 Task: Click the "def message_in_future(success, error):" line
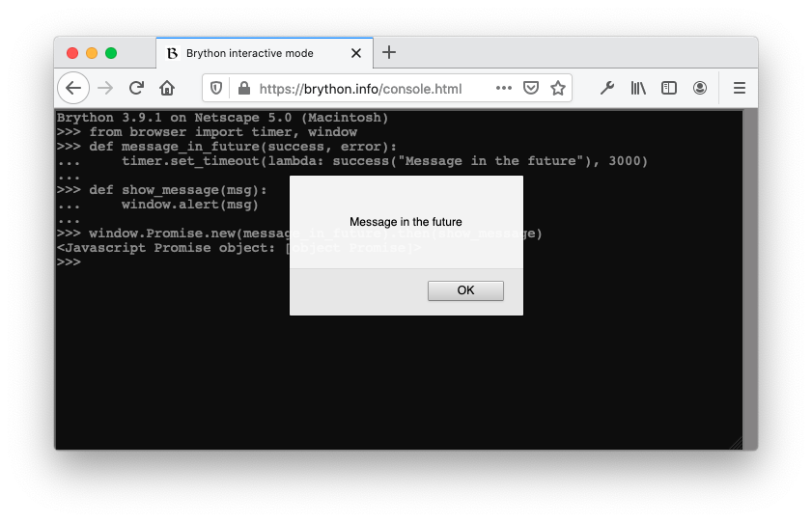[226, 147]
